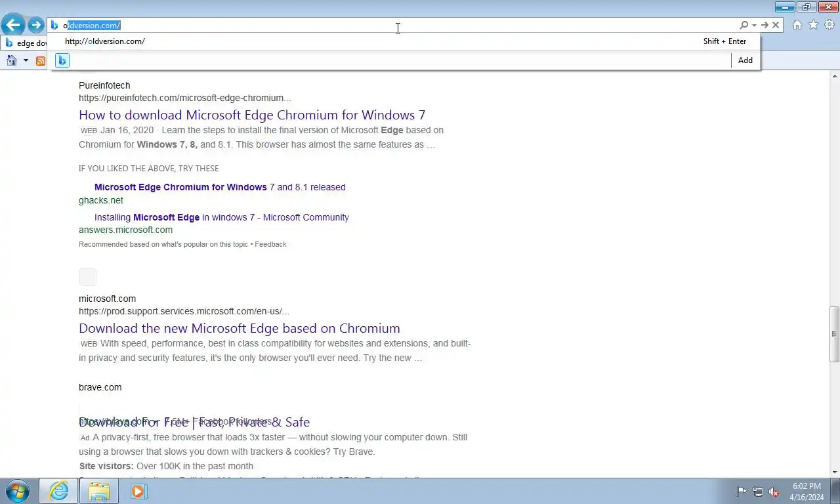Click the muted volume tray icon
The width and height of the screenshot is (840, 504).
click(x=774, y=492)
